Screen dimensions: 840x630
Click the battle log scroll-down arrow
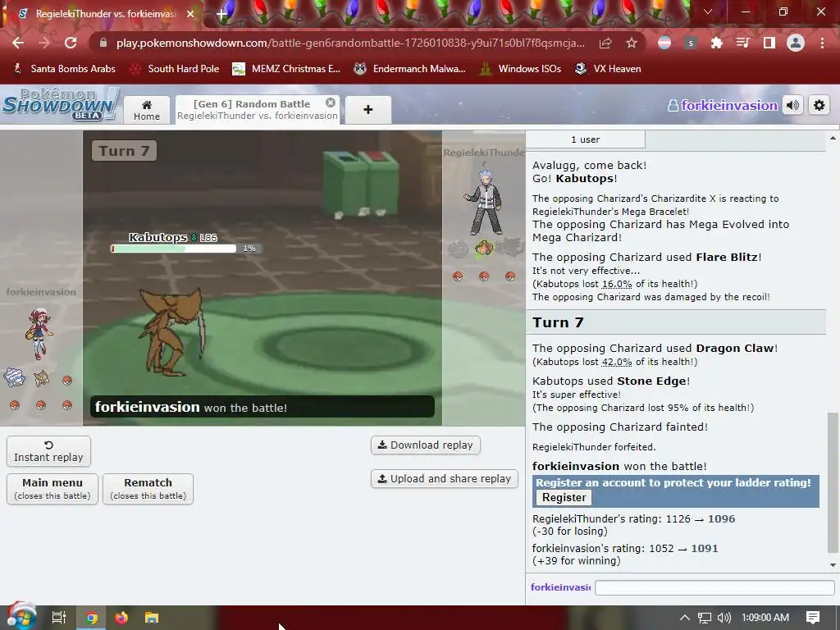coord(833,564)
